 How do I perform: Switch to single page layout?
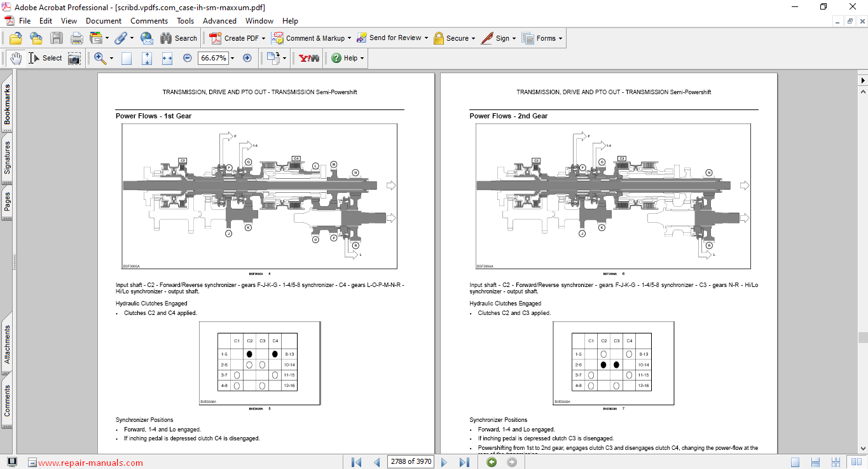(x=796, y=462)
